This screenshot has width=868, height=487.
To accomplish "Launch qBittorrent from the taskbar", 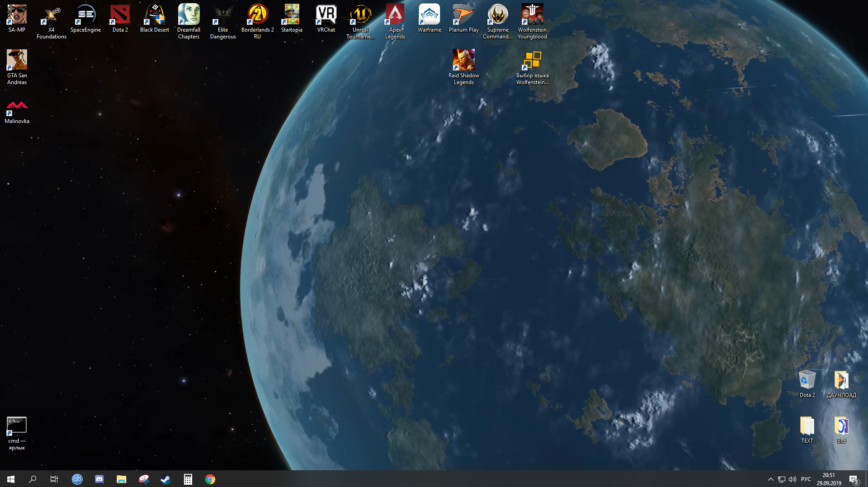I will pyautogui.click(x=77, y=479).
